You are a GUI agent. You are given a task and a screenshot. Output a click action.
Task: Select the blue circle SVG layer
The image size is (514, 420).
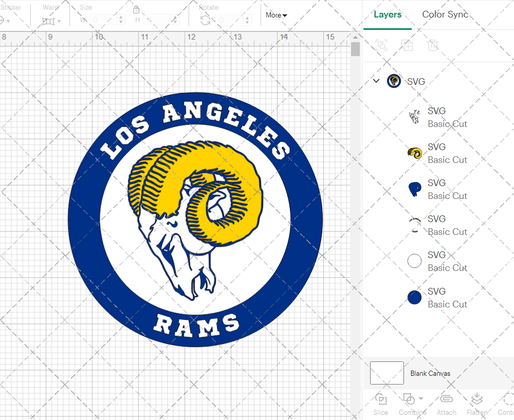pos(438,298)
